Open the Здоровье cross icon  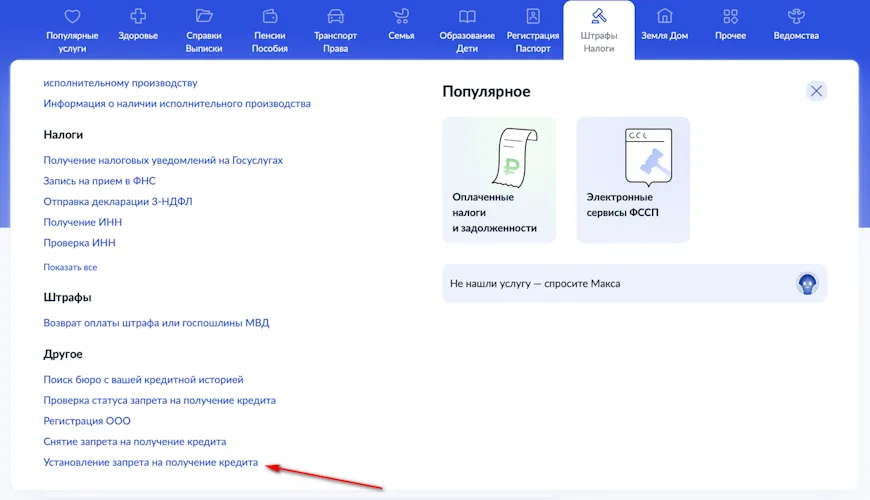[x=138, y=16]
